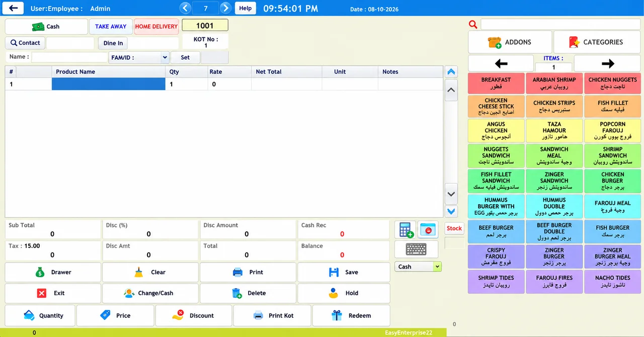This screenshot has height=337, width=644.
Task: Go to next order number arrow
Action: [226, 8]
